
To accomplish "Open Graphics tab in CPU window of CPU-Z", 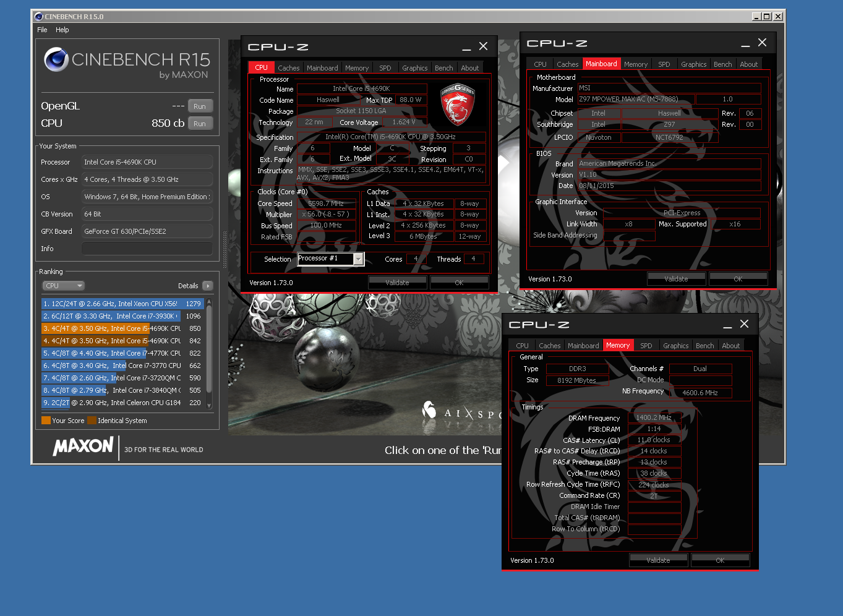I will pyautogui.click(x=414, y=68).
